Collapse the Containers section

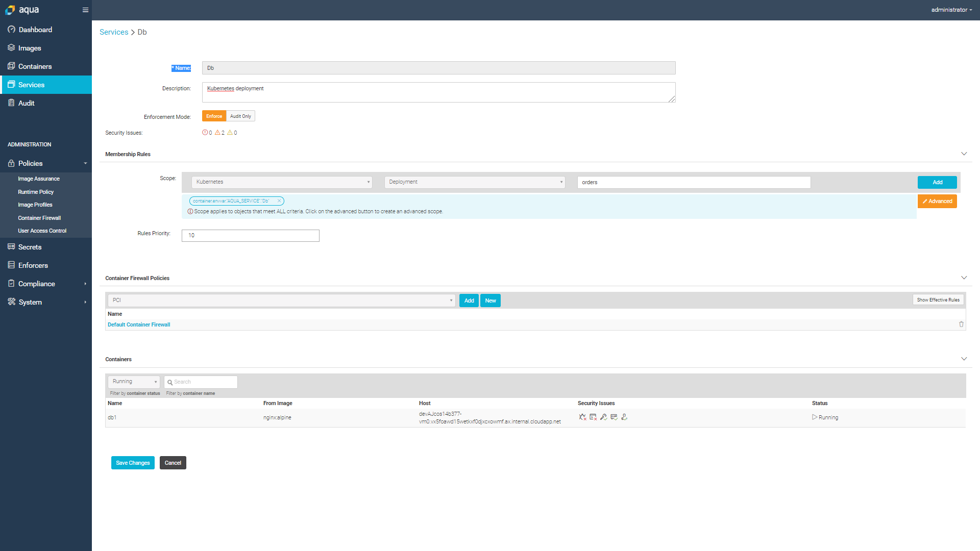[x=964, y=359]
